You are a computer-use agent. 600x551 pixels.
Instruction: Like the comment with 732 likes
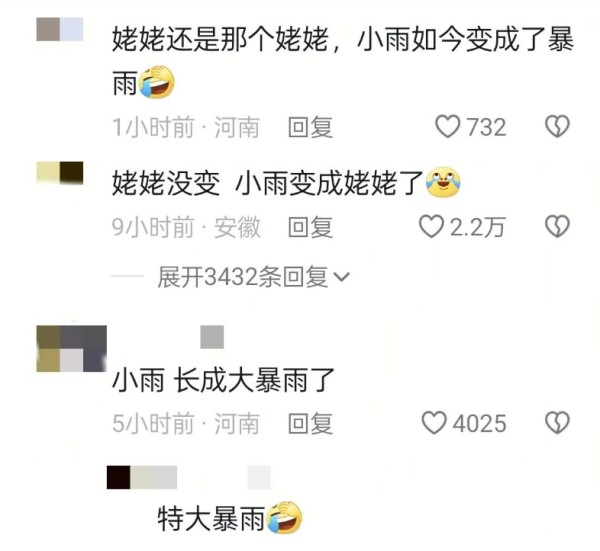(x=448, y=127)
